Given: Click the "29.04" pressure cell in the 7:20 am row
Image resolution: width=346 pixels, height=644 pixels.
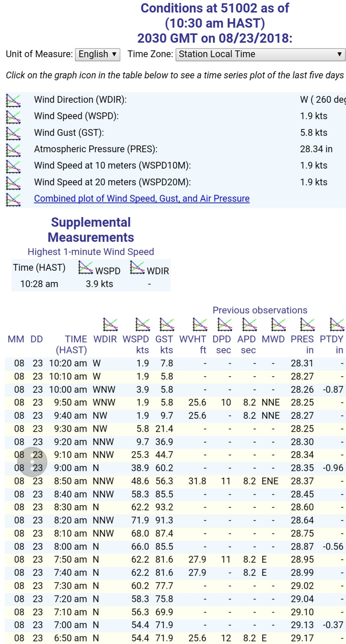Looking at the screenshot, I should pos(302,599).
